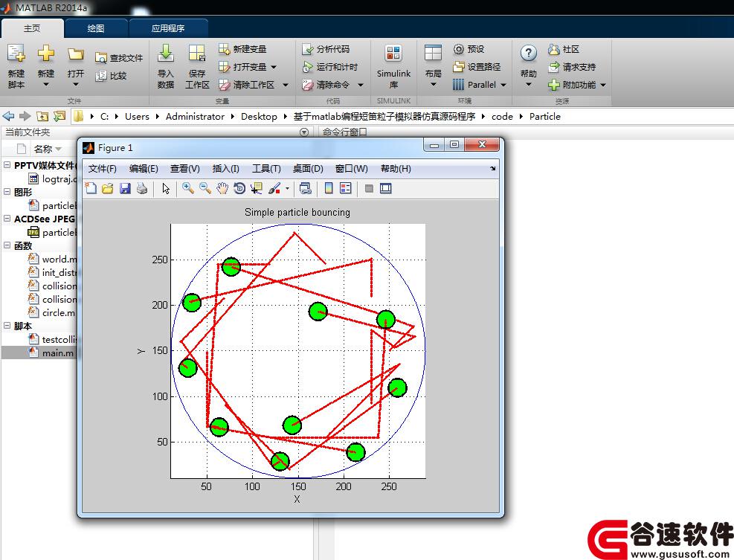
Task: Click New Variable (新建变量)
Action: pyautogui.click(x=242, y=49)
